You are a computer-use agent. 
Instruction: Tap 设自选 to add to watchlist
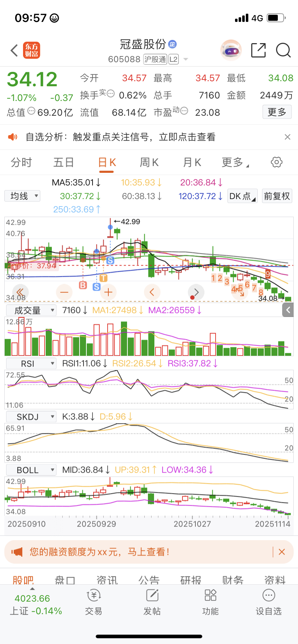[268, 602]
